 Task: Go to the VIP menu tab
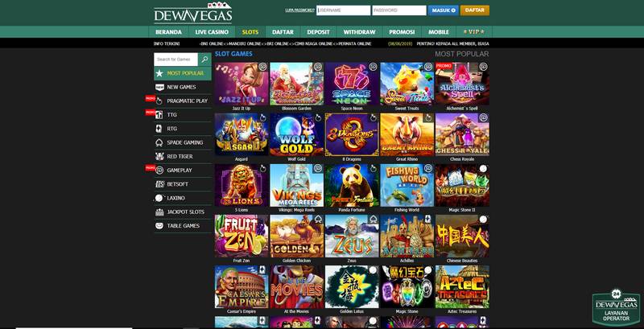473,32
